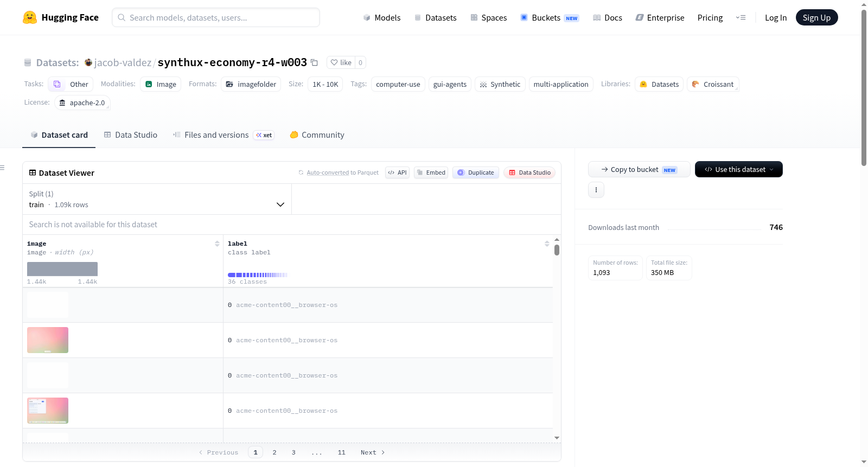Sort the image column
Image resolution: width=868 pixels, height=467 pixels.
tap(217, 244)
